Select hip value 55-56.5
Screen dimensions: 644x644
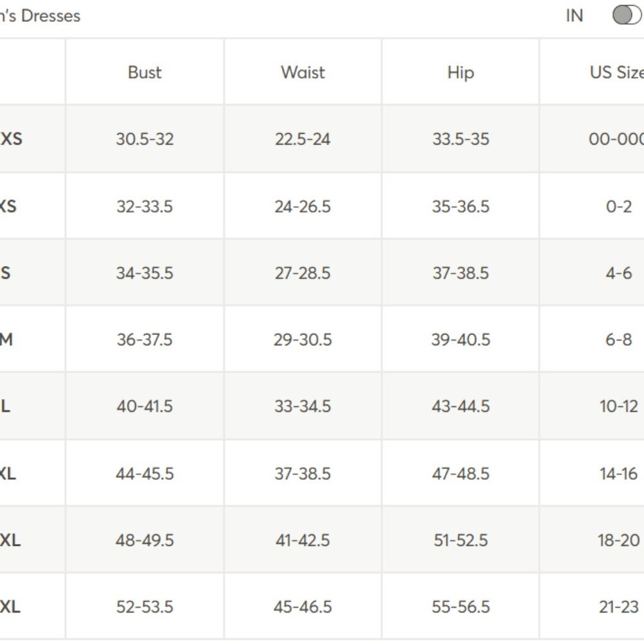(x=460, y=607)
